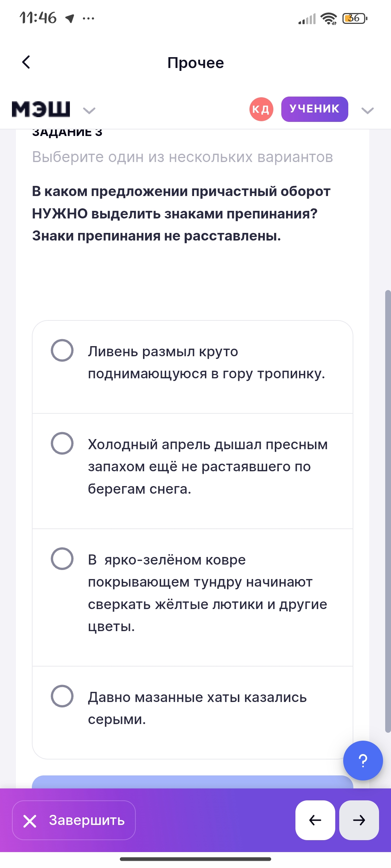Tap the МЭШ logo
Screen dimensions: 391x868
coord(41,109)
